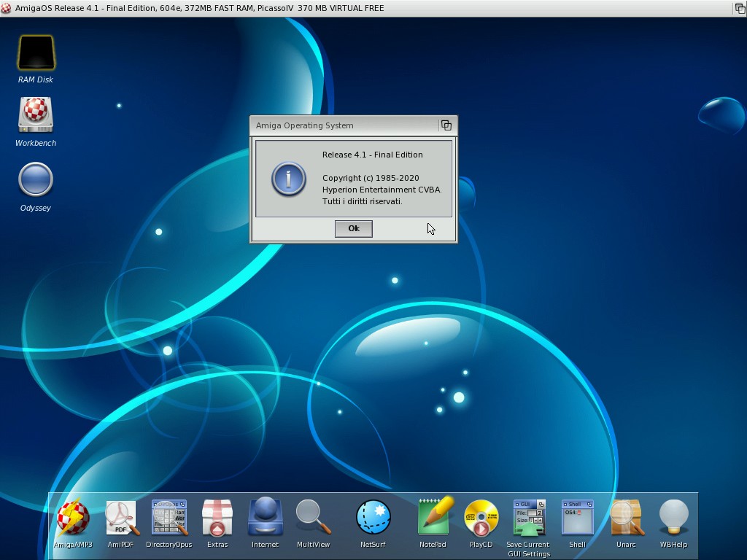Open the Internet dock icon
747x560 pixels.
pyautogui.click(x=265, y=518)
